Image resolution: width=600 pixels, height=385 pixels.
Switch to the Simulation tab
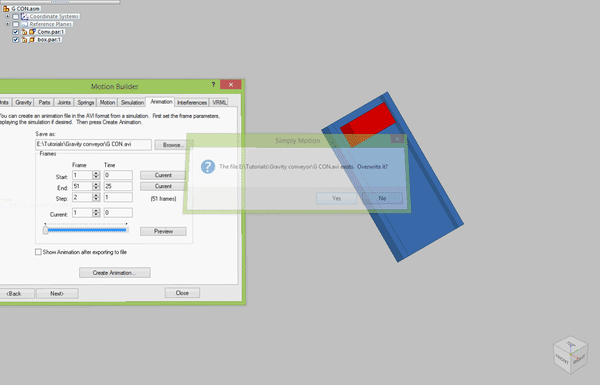pos(132,102)
